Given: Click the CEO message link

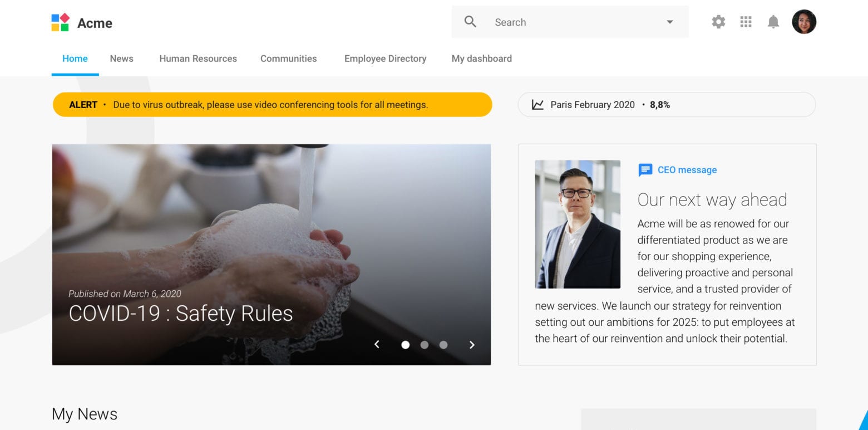Looking at the screenshot, I should pyautogui.click(x=687, y=170).
